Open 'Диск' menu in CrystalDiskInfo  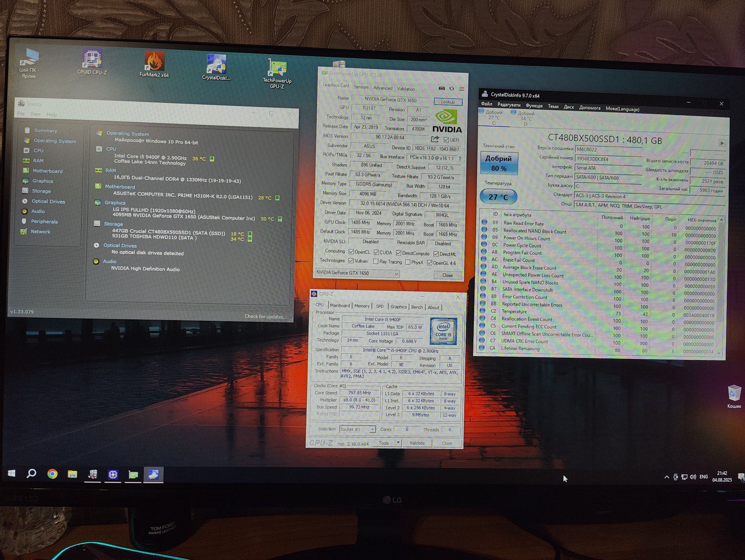click(569, 107)
